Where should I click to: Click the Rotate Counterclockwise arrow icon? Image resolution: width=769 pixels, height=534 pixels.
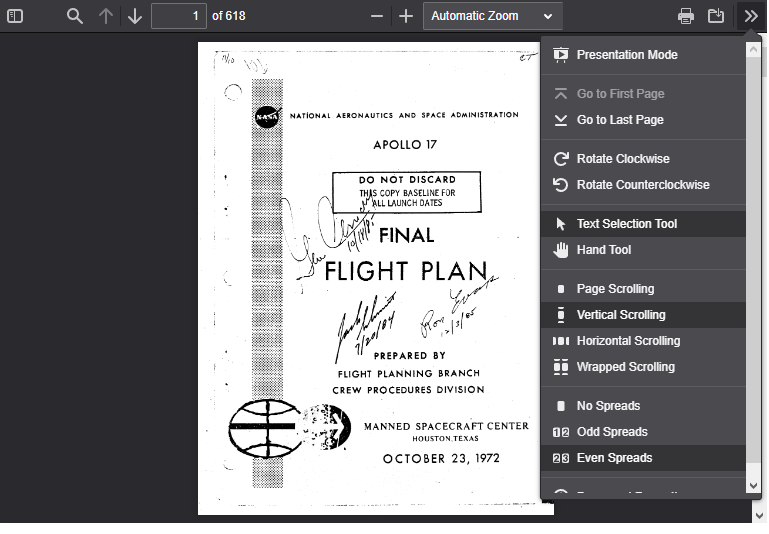[561, 185]
